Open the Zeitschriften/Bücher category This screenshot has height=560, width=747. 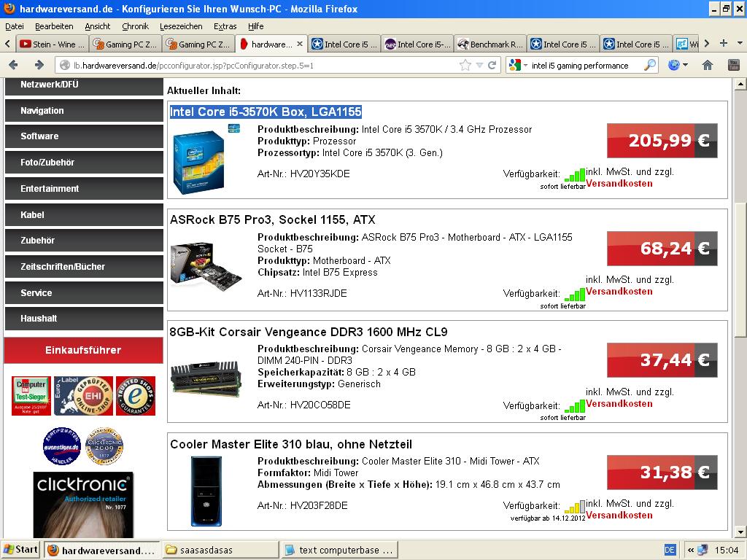point(84,267)
